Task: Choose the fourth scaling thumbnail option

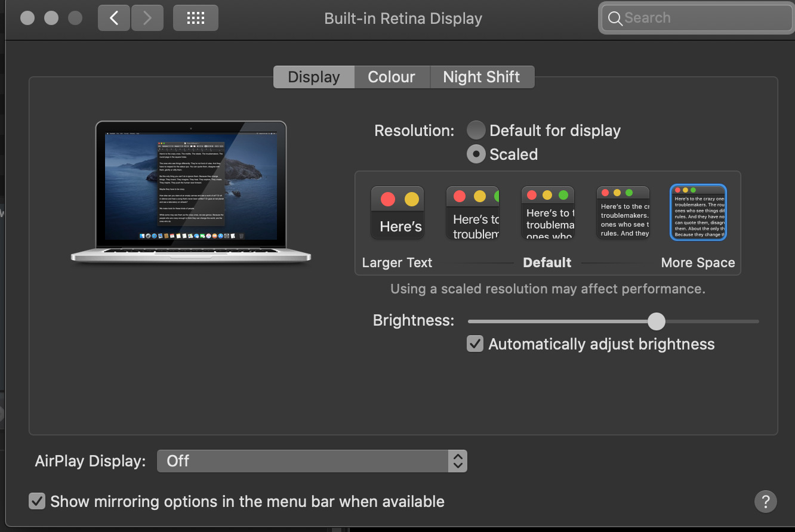Action: point(623,213)
